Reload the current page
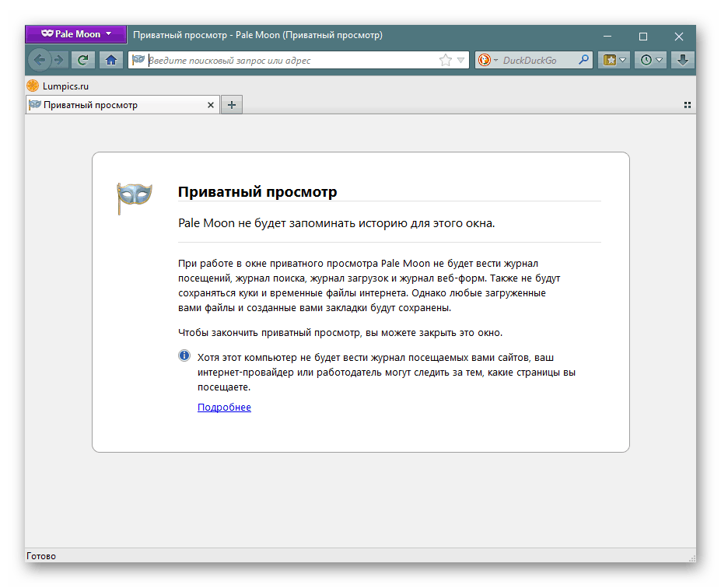Screen dimensions: 721x588 [x=82, y=60]
